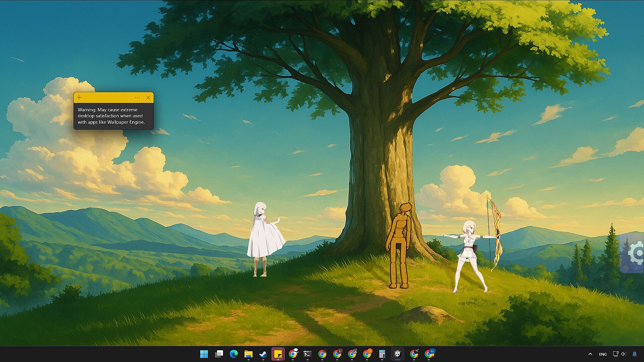Open the sticky note's three-dot menu
This screenshot has width=644, height=362.
tap(138, 98)
